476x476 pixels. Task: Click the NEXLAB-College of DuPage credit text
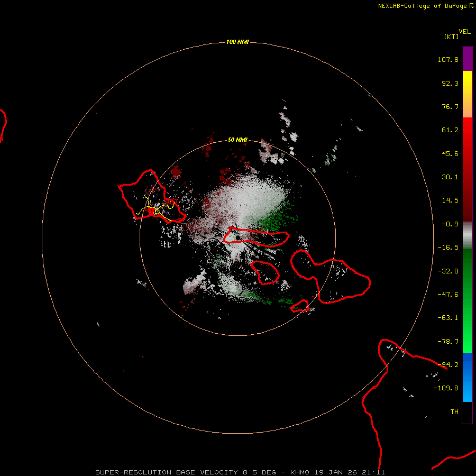[x=426, y=6]
